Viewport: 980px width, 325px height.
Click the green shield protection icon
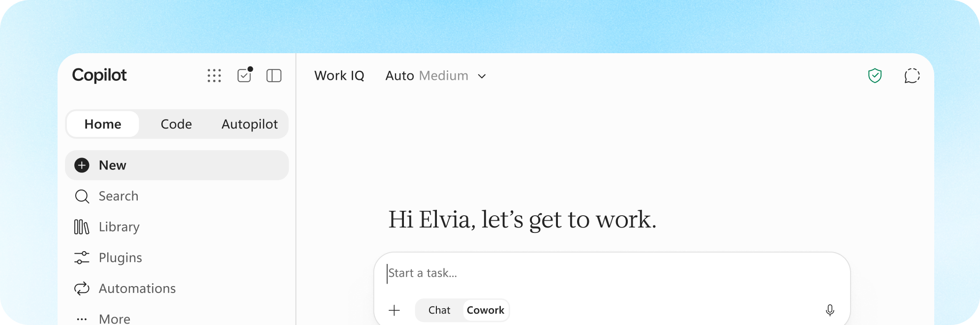click(x=875, y=76)
